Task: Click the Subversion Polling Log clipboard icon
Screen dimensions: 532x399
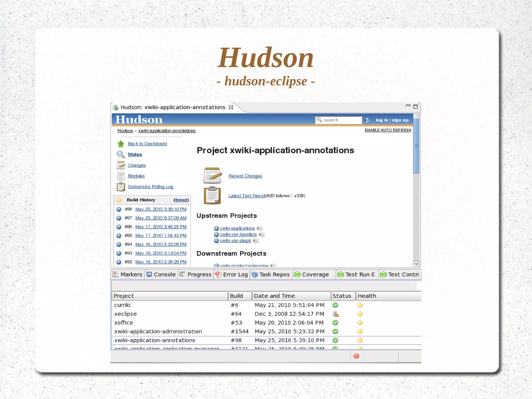Action: (x=121, y=187)
